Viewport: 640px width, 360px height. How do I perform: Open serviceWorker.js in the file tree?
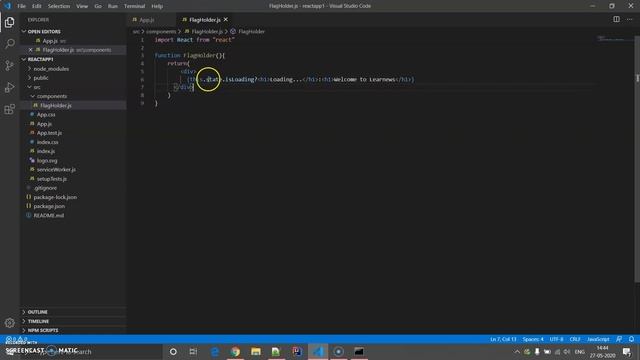[73, 169]
